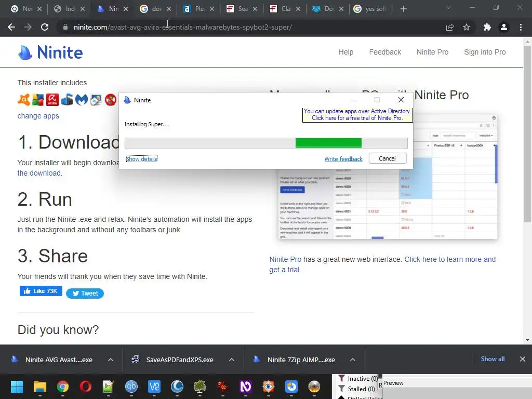
Task: Open the Chrome three-dot menu
Action: point(521,27)
